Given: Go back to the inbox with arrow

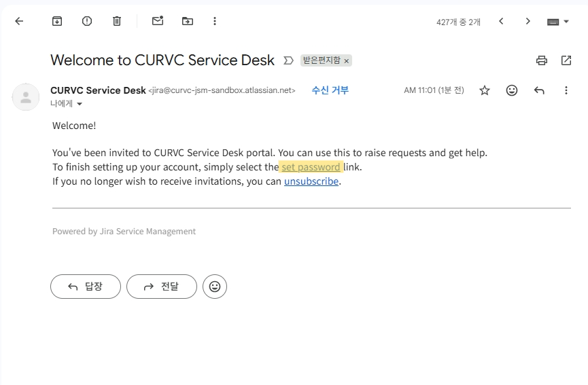Looking at the screenshot, I should (x=19, y=21).
